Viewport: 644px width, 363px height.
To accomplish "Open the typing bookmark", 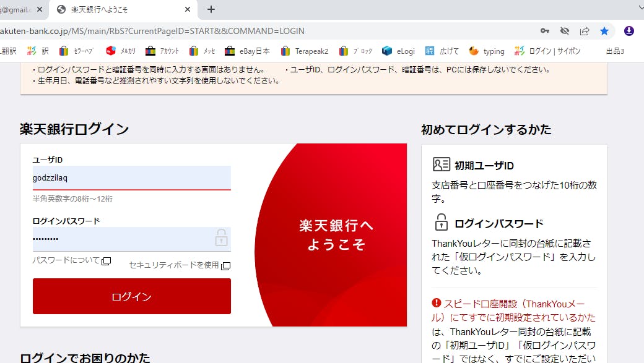I will click(487, 51).
